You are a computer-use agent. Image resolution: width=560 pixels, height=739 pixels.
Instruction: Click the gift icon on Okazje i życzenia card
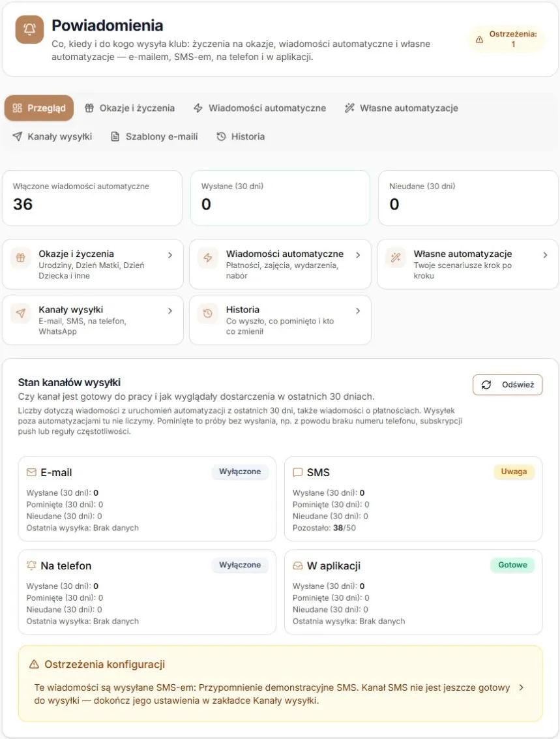point(21,258)
